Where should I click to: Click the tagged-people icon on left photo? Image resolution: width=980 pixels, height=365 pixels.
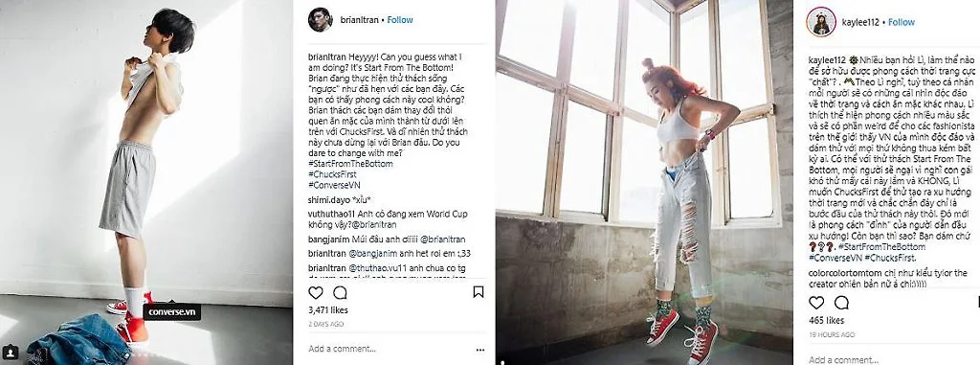coord(10,351)
